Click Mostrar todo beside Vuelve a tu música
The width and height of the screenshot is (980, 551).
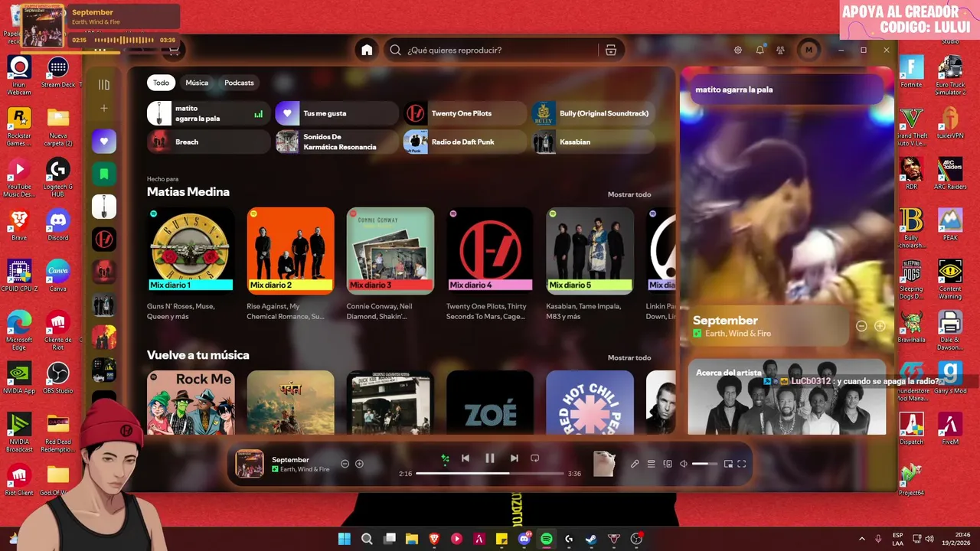629,357
